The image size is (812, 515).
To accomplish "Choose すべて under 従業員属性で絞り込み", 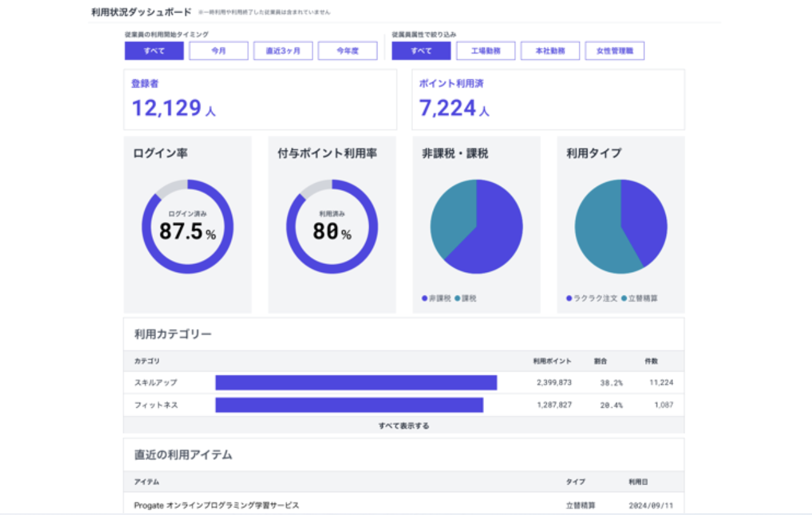I will click(x=421, y=51).
